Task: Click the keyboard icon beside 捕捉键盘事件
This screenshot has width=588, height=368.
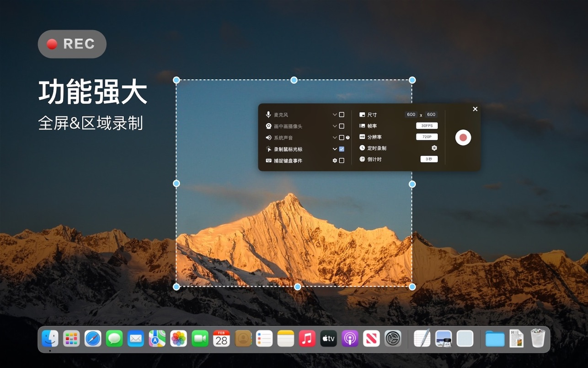Action: point(268,159)
